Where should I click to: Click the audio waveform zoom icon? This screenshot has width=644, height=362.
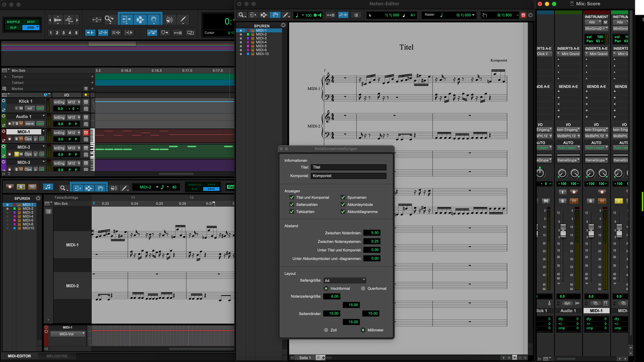(x=57, y=20)
